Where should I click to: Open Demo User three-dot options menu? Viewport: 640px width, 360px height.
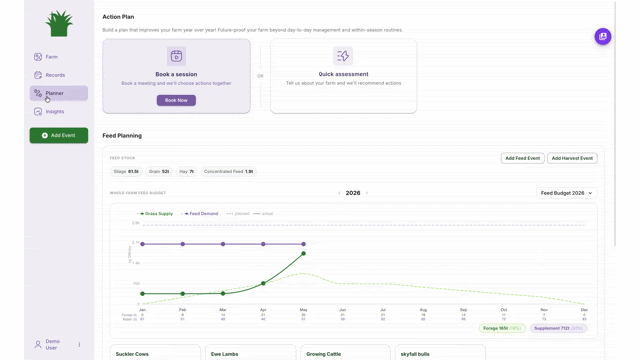click(79, 344)
